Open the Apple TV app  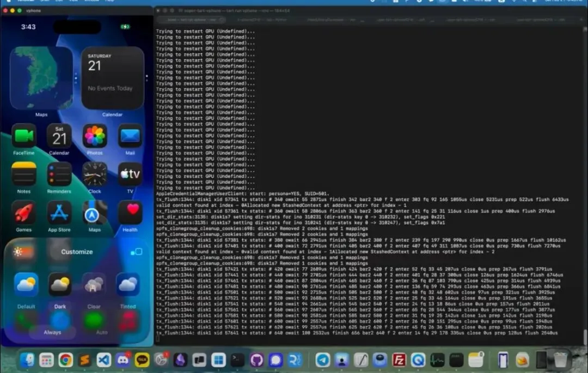[x=130, y=175]
